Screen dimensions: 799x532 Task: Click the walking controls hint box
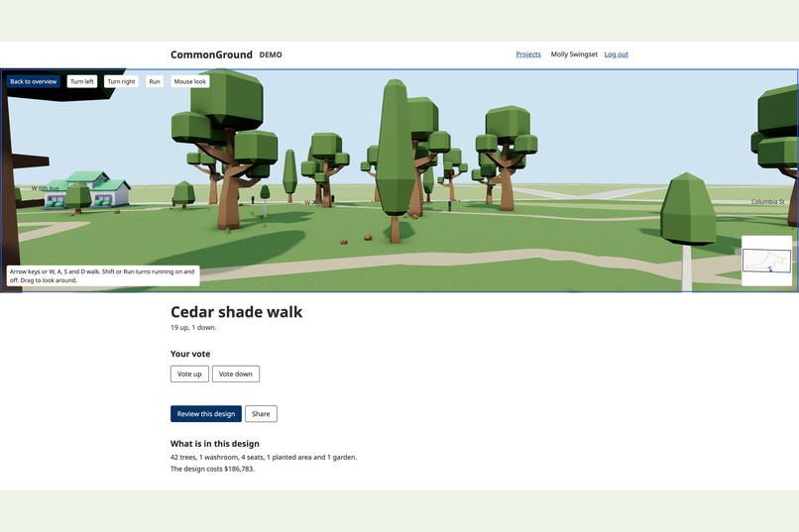tap(103, 276)
